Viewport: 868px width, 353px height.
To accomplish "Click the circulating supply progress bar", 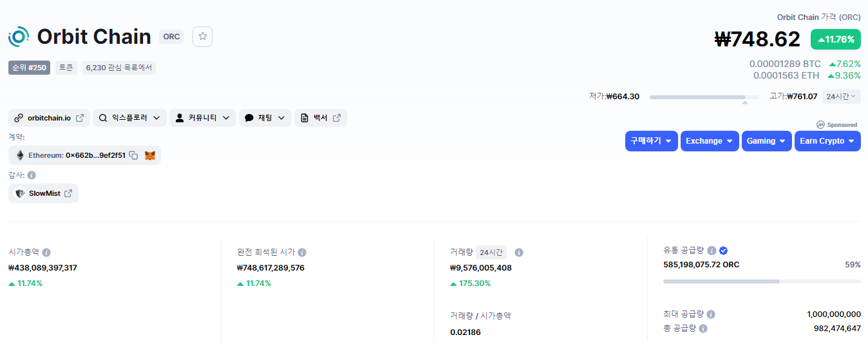I will click(762, 281).
